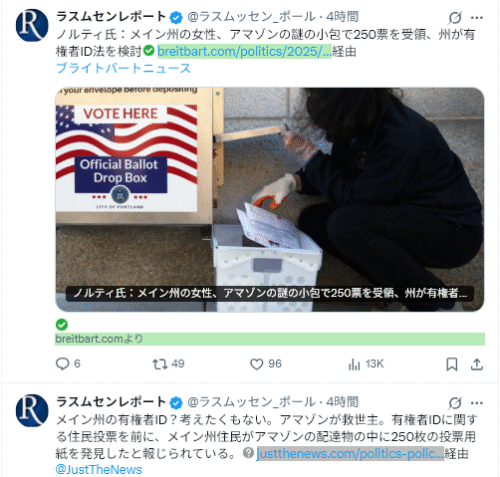Viewport: 500px width, 477px height.
Task: View analytics showing 13K views
Action: pyautogui.click(x=366, y=364)
